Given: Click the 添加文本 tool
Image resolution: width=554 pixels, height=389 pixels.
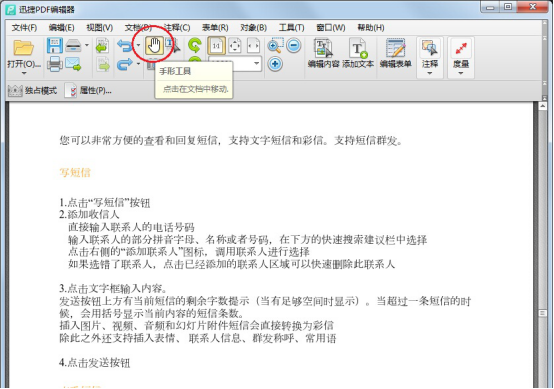Looking at the screenshot, I should pos(358,53).
